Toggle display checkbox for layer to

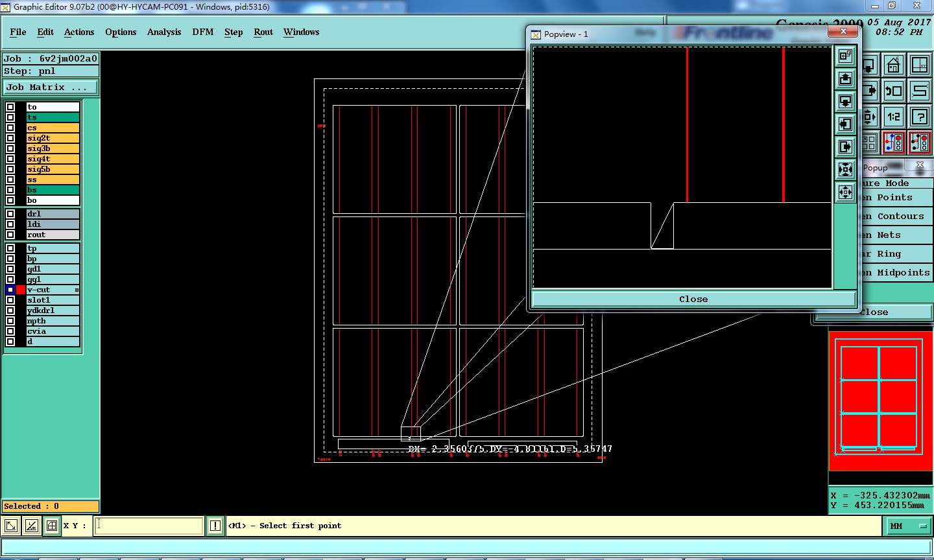10,107
